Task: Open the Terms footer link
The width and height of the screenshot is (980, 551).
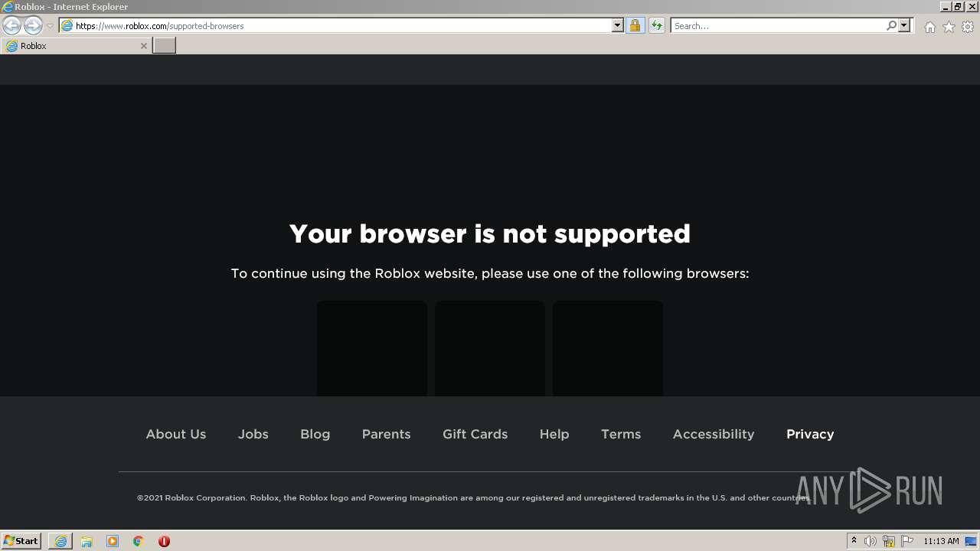Action: click(621, 434)
